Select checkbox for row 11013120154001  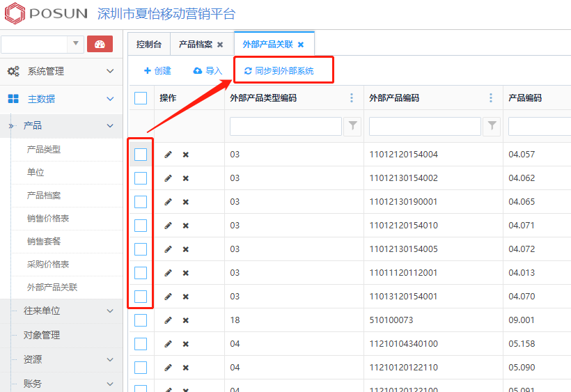(x=141, y=297)
